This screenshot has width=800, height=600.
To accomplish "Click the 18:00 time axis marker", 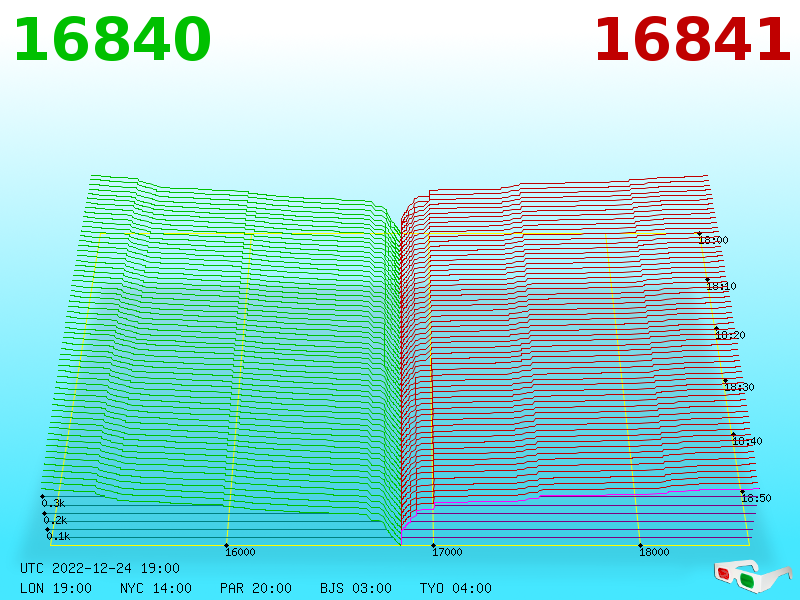I will pos(713,240).
